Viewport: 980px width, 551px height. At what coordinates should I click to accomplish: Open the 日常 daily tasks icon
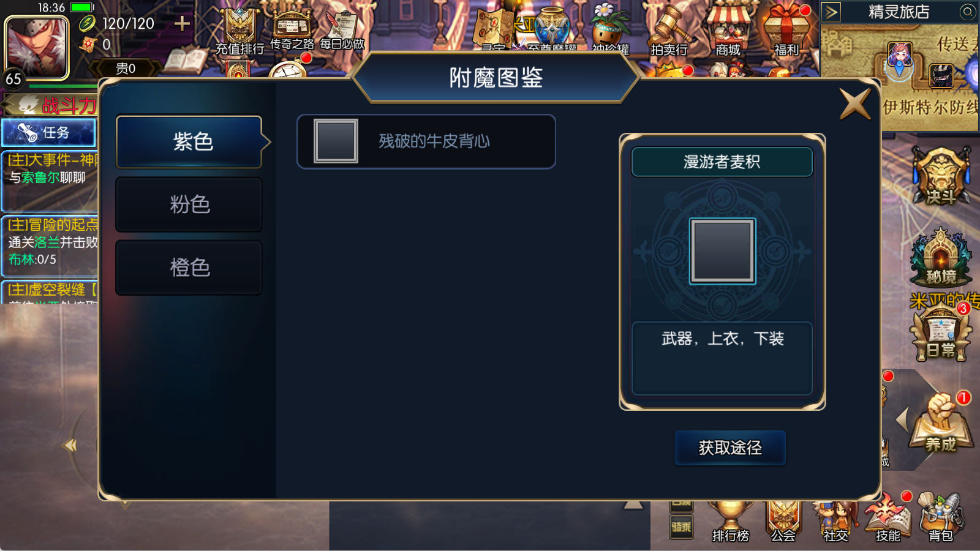point(941,332)
